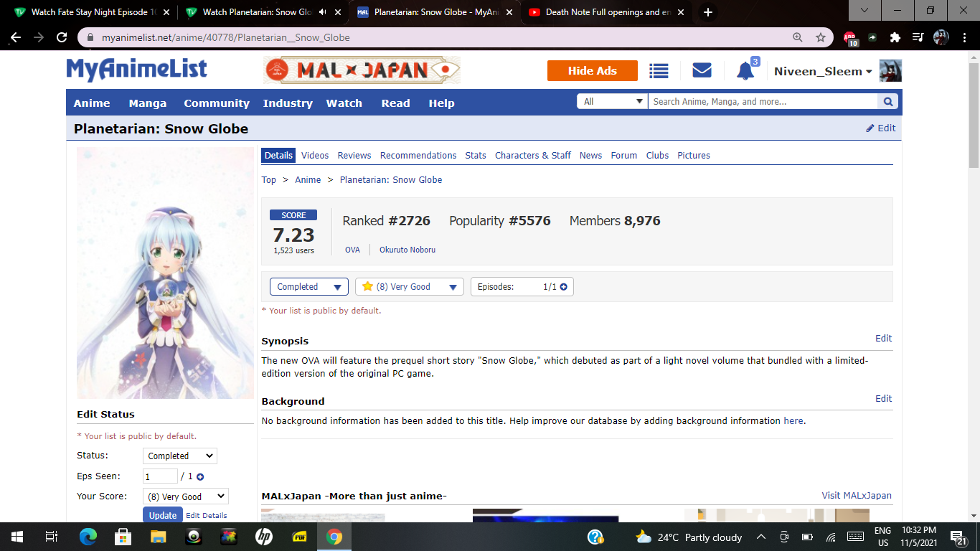Click the Hide Ads button
This screenshot has width=980, height=551.
[x=593, y=70]
